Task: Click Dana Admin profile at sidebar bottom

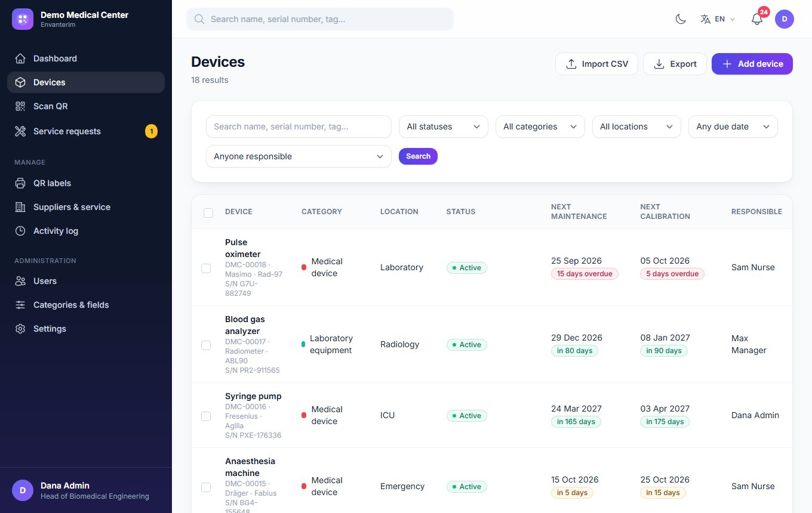Action: (x=86, y=490)
